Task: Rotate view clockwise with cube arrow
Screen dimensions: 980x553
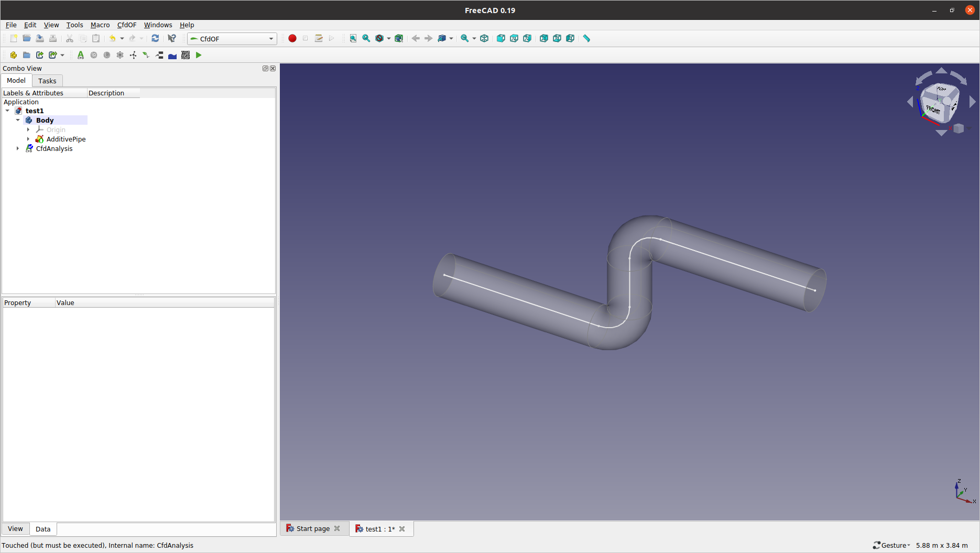Action: [x=959, y=77]
